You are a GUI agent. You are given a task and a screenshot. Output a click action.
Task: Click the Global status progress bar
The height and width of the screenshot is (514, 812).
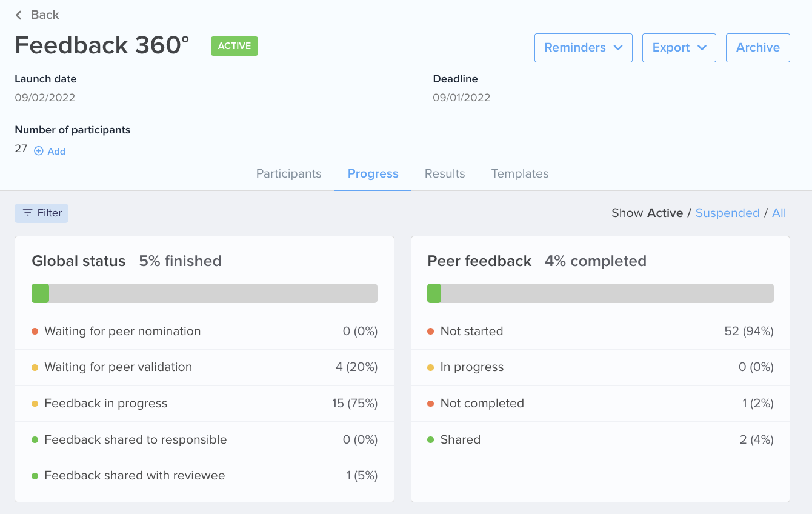[x=204, y=293]
